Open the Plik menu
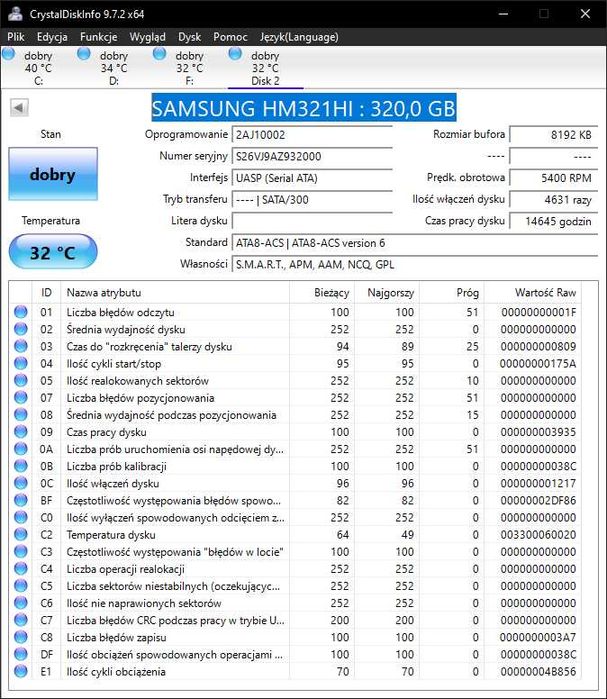The image size is (607, 699). 16,37
